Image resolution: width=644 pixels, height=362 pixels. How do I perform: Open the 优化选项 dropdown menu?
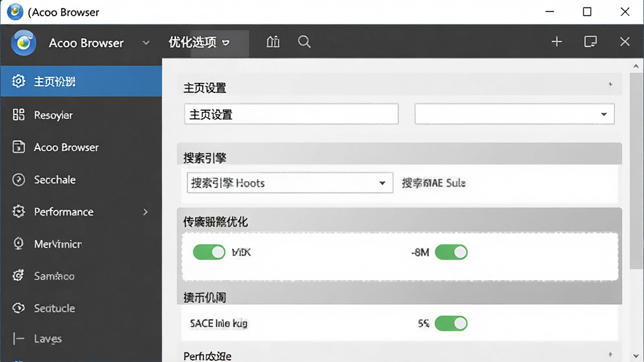pyautogui.click(x=199, y=42)
